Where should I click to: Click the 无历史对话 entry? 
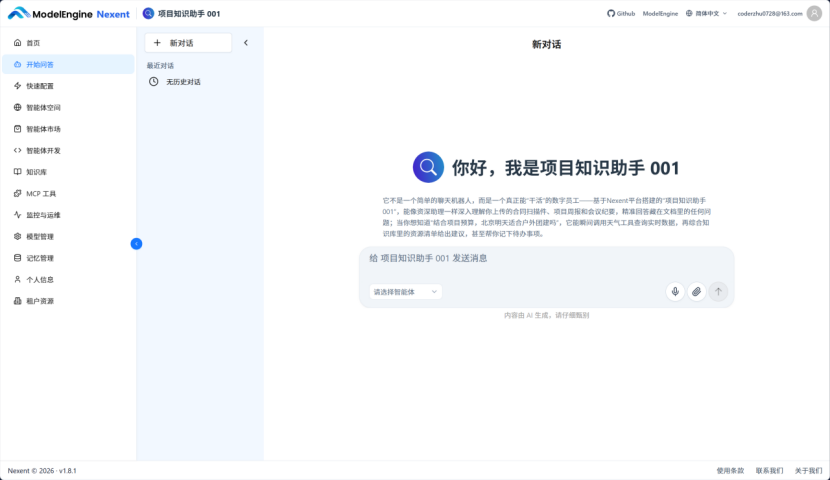pos(183,82)
